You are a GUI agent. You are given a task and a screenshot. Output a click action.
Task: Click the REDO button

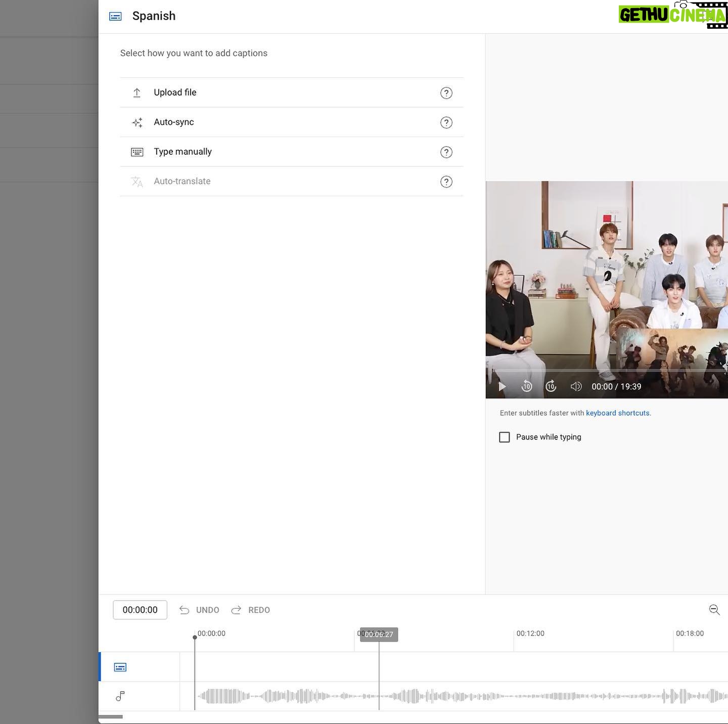click(x=250, y=610)
